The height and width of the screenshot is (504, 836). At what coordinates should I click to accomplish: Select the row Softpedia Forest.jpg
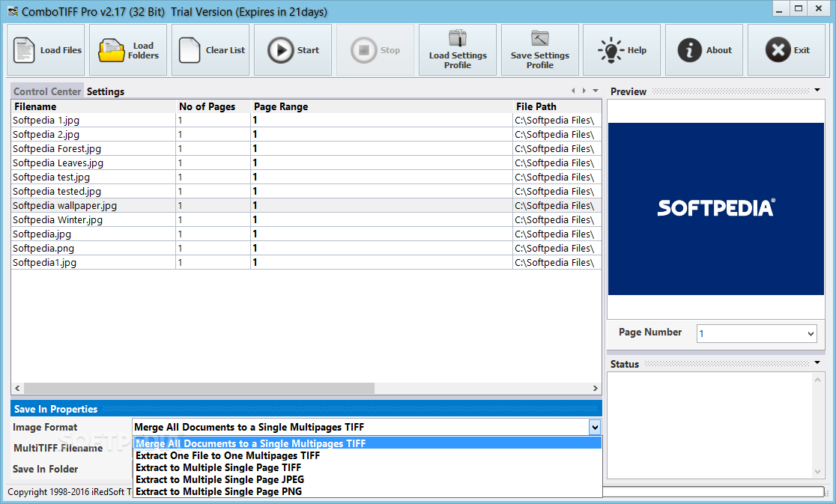[306, 148]
